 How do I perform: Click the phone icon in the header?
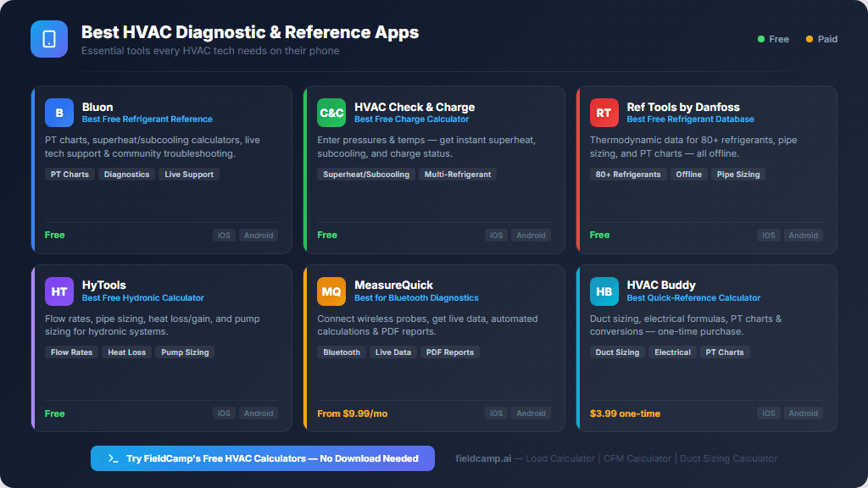[48, 39]
